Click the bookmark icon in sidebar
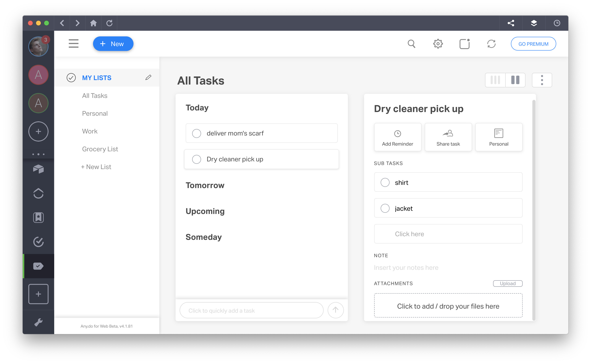This screenshot has width=591, height=364. 38,218
